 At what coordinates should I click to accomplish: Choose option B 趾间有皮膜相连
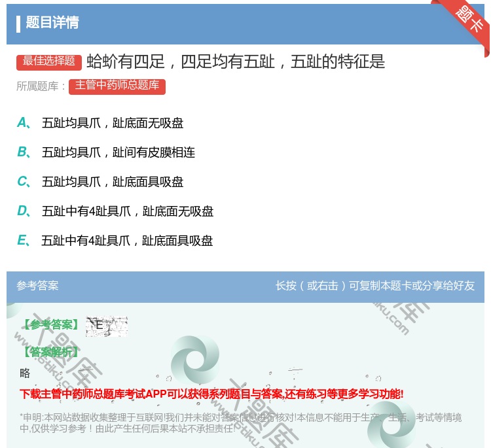118,152
